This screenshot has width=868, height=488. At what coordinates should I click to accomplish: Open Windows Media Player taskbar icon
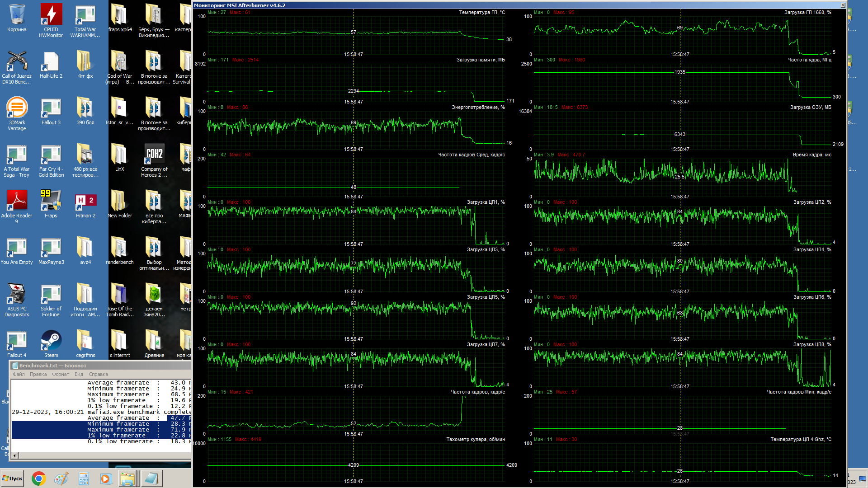click(x=106, y=479)
